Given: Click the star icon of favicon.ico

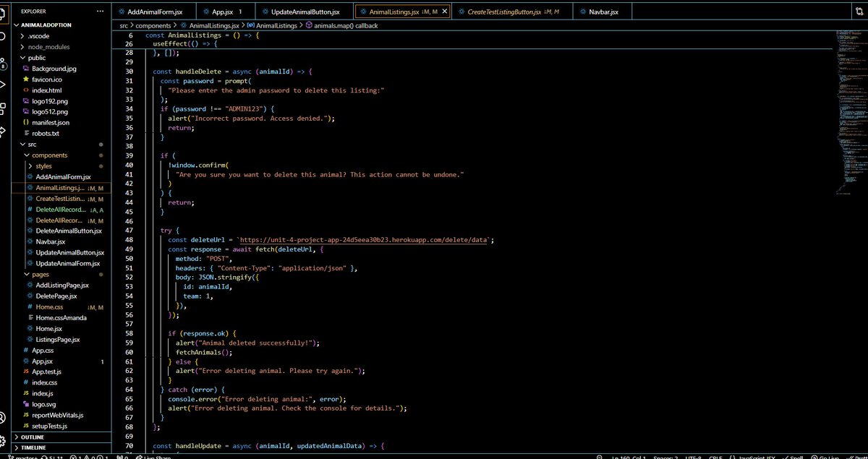Looking at the screenshot, I should click(x=26, y=80).
